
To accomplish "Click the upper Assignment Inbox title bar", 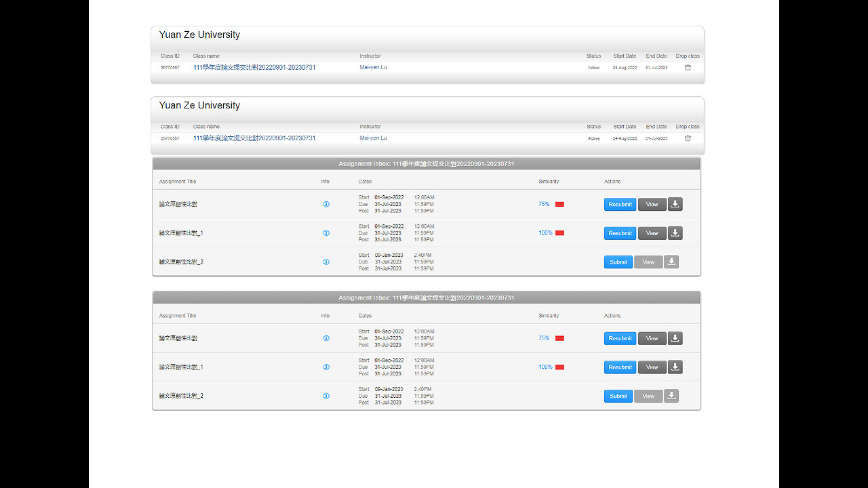I will tap(427, 164).
